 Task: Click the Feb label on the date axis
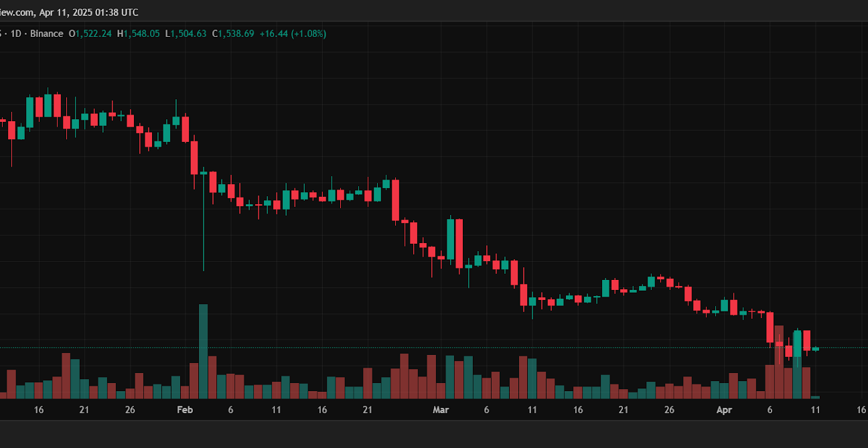(185, 410)
